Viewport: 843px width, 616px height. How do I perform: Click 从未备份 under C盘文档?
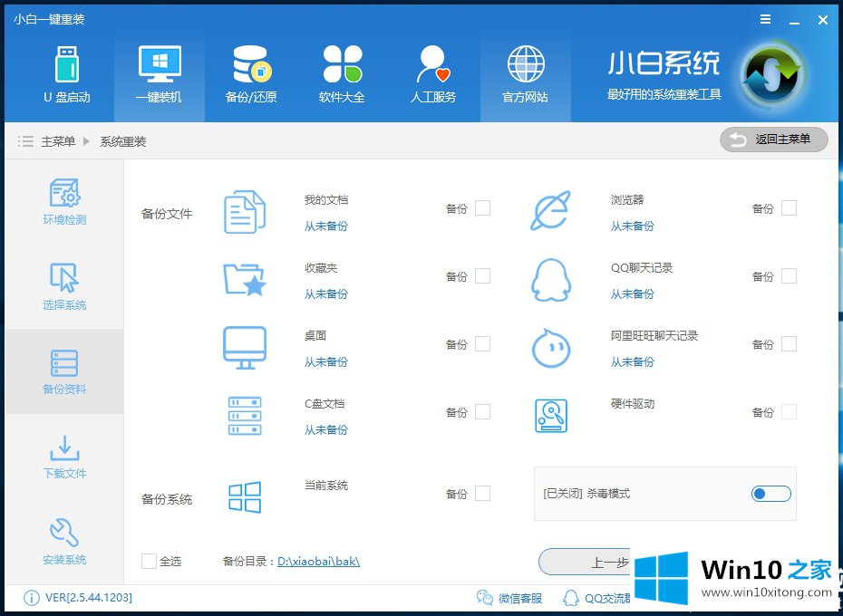click(325, 430)
